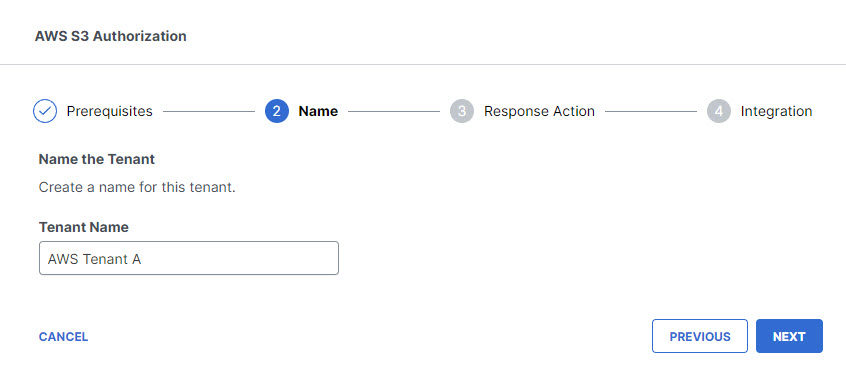Click the 'Tenant Name' field label

[x=84, y=227]
